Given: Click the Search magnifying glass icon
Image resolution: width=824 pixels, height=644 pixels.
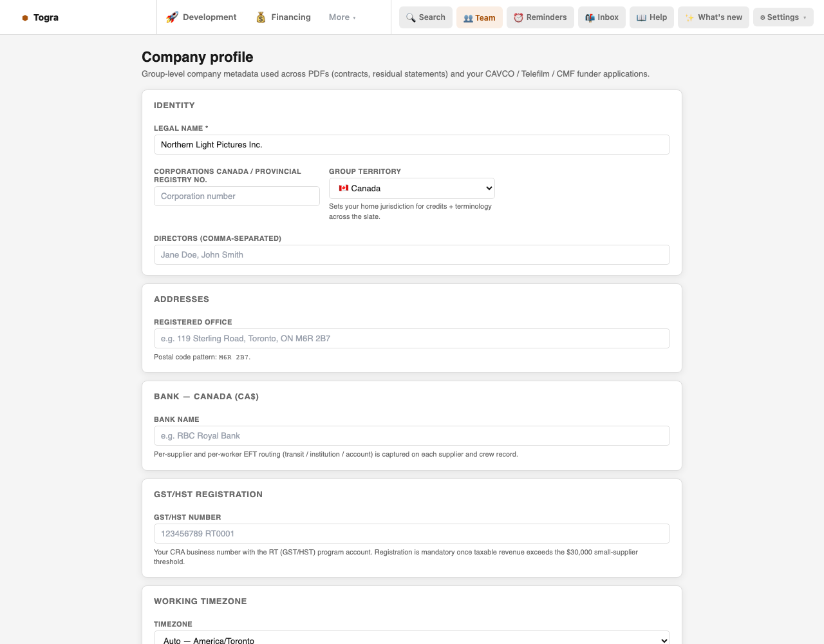Looking at the screenshot, I should pos(411,17).
